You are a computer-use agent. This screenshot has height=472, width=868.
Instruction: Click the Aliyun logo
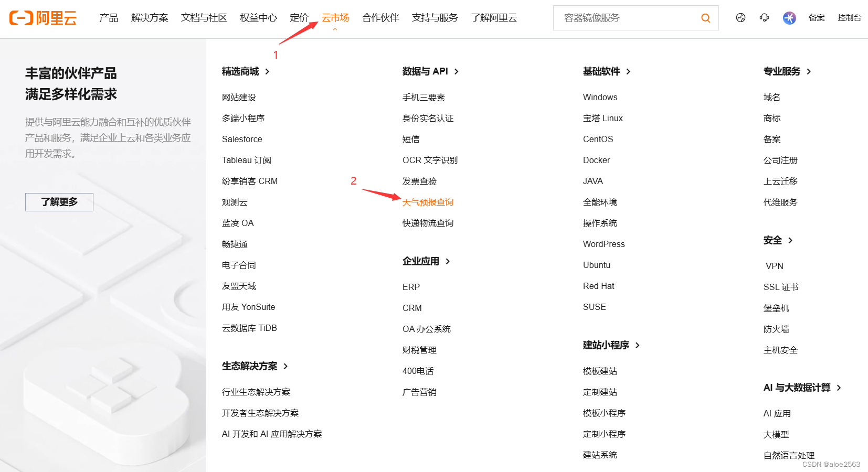tap(43, 18)
